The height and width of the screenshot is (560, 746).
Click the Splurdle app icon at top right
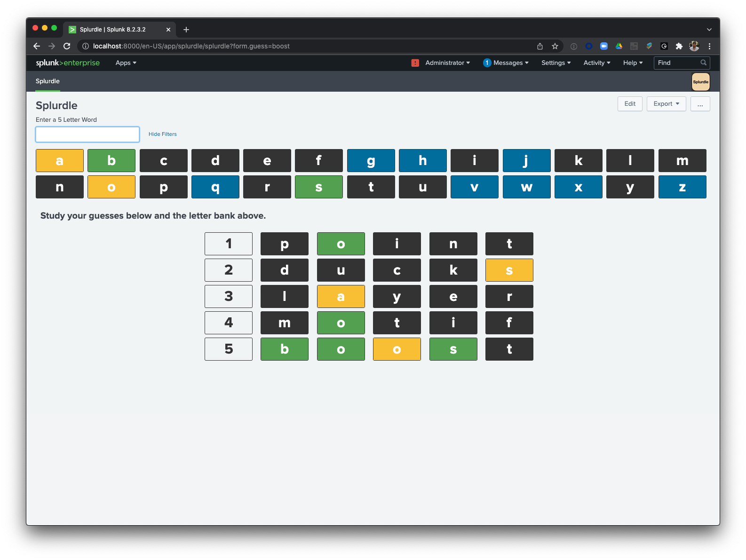[701, 82]
